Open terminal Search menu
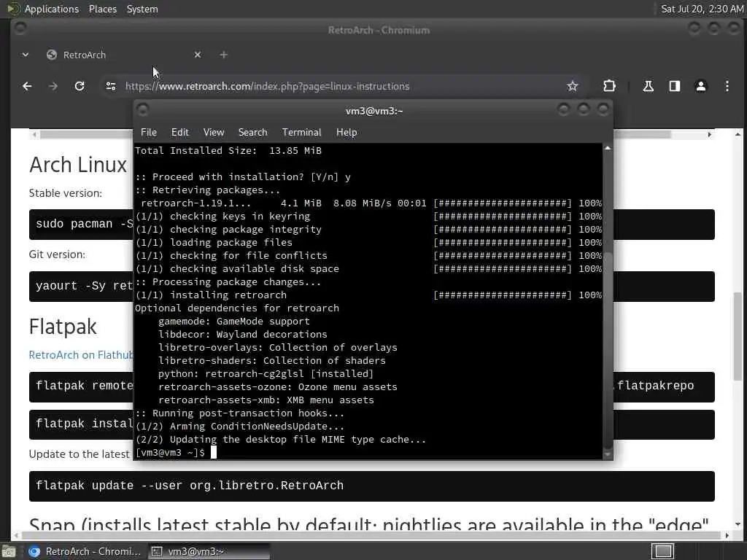 coord(252,133)
